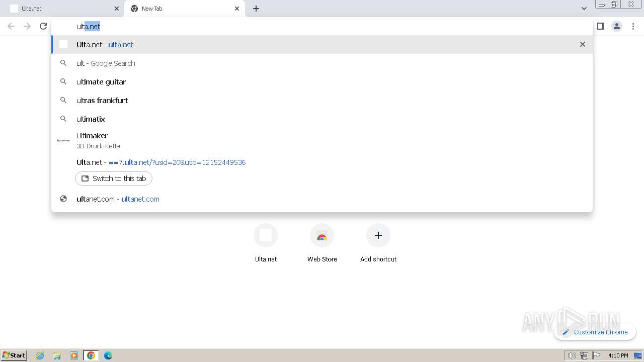Close the Ulta.net tab
644x362 pixels.
tap(117, 9)
